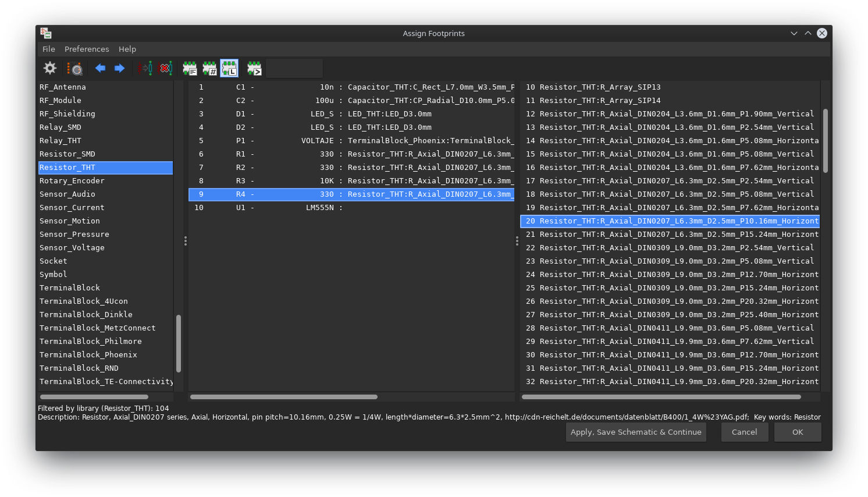Choose footprint 20 DIN0207 P10.16mm Horizontal
This screenshot has width=868, height=497.
(670, 221)
